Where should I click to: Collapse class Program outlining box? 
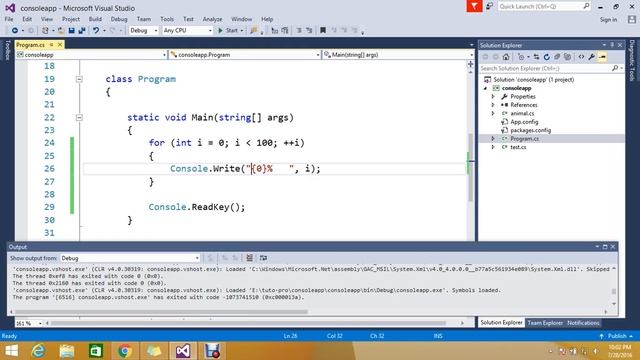[x=79, y=79]
